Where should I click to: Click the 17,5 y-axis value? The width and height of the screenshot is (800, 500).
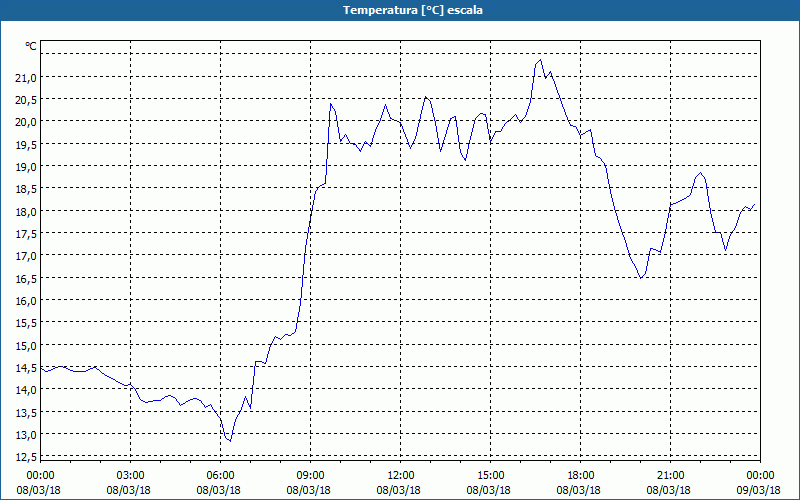(26, 234)
